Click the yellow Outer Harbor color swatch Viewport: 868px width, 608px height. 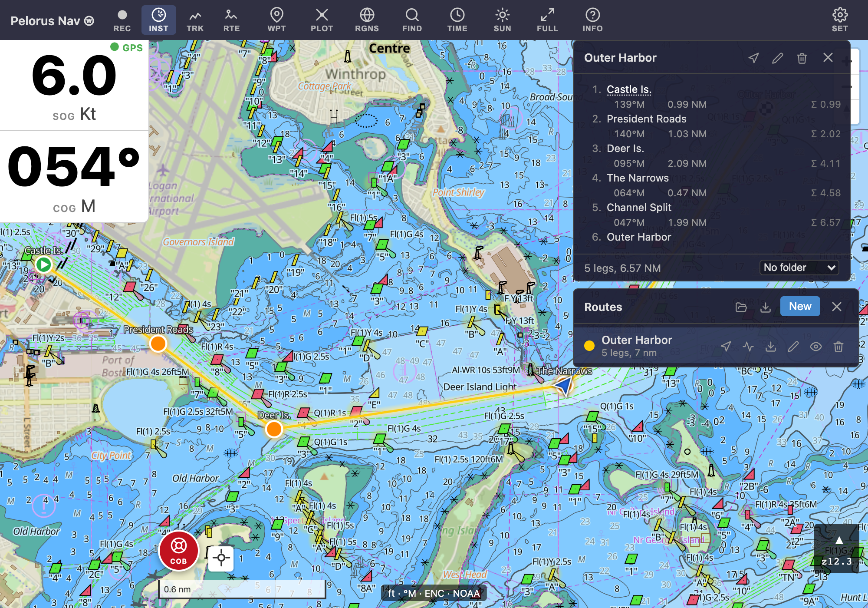click(x=589, y=346)
